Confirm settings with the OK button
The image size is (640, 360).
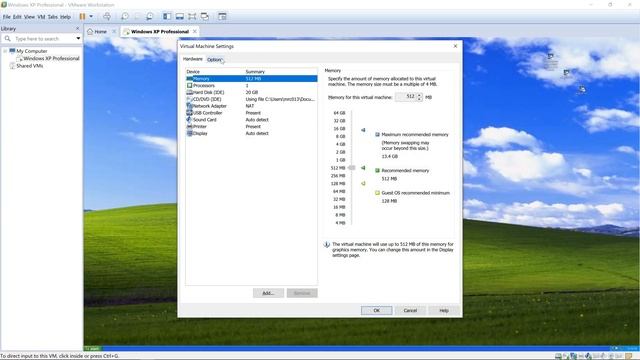pyautogui.click(x=376, y=311)
